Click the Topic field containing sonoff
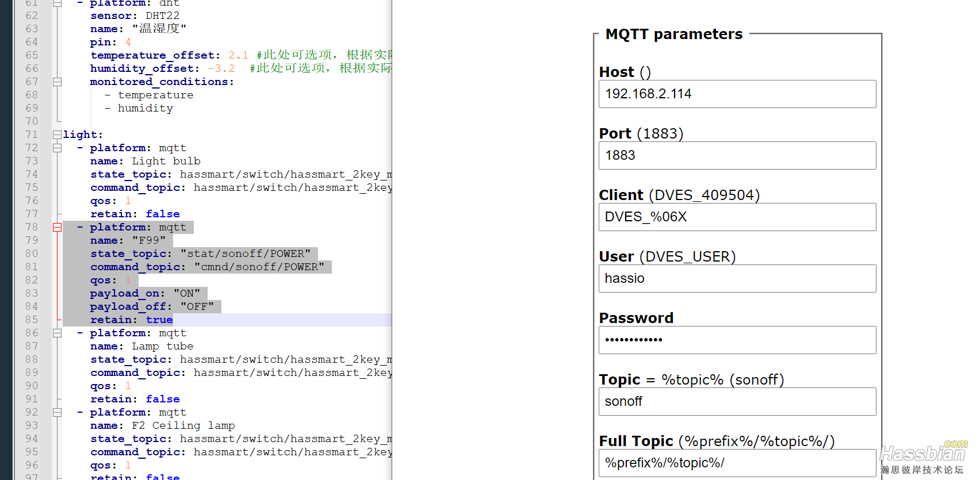Image resolution: width=980 pixels, height=480 pixels. pos(737,401)
